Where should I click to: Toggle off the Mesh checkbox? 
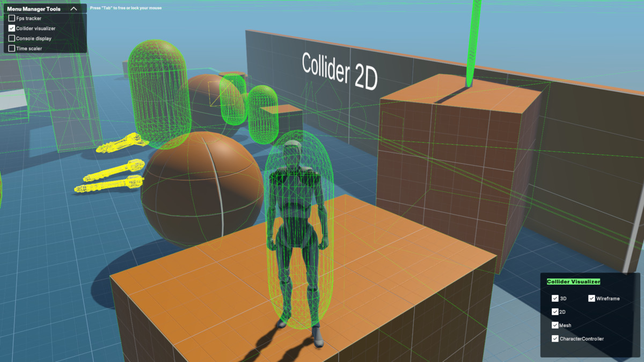coord(555,325)
